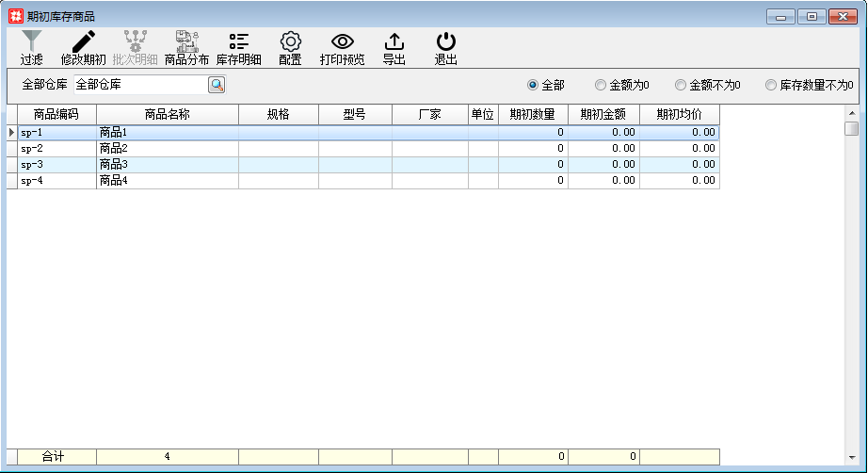Choose the 金额不为0 radio button
The height and width of the screenshot is (473, 868).
coord(681,85)
